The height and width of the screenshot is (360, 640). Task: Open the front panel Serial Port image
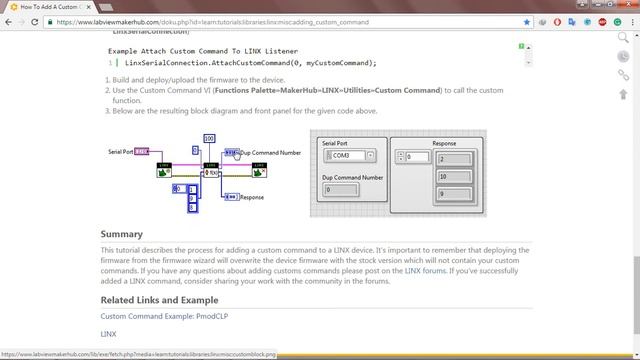click(x=398, y=173)
